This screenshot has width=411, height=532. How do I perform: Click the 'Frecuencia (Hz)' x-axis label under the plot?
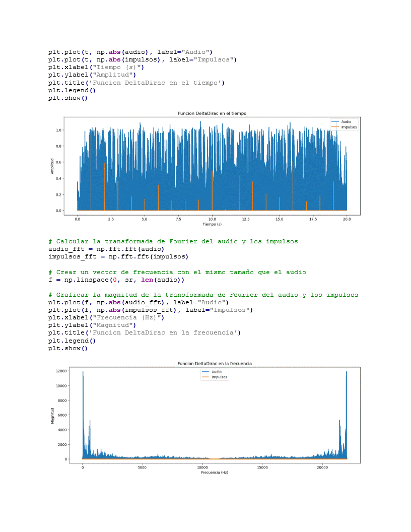pos(215,473)
